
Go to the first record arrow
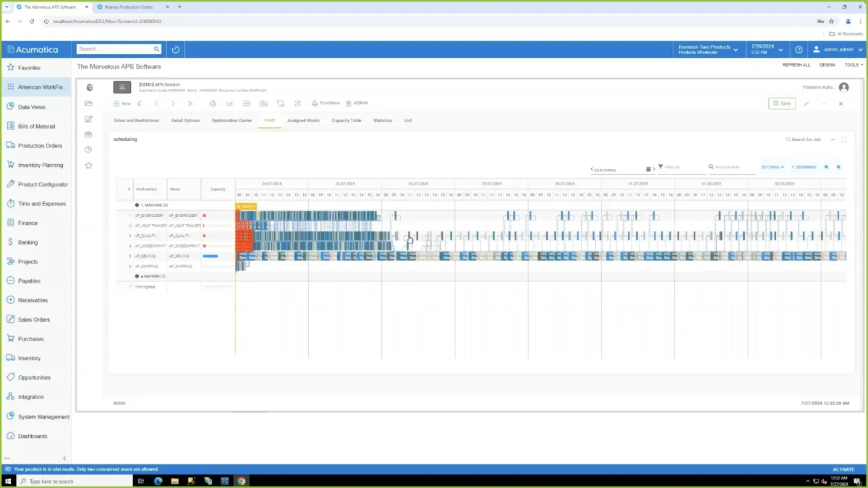coord(140,103)
